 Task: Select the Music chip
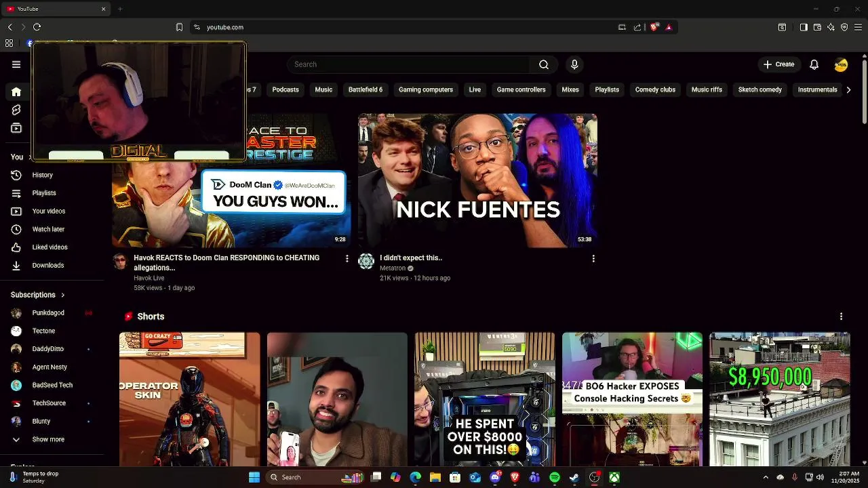323,89
